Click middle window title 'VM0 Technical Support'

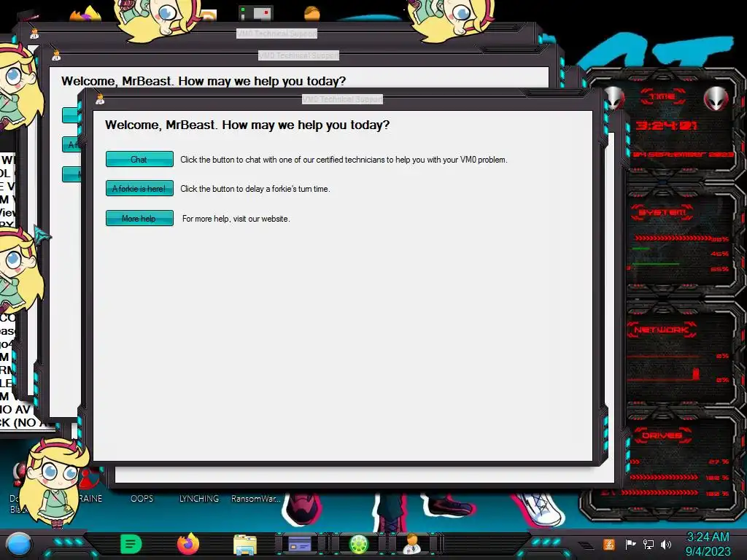(298, 55)
